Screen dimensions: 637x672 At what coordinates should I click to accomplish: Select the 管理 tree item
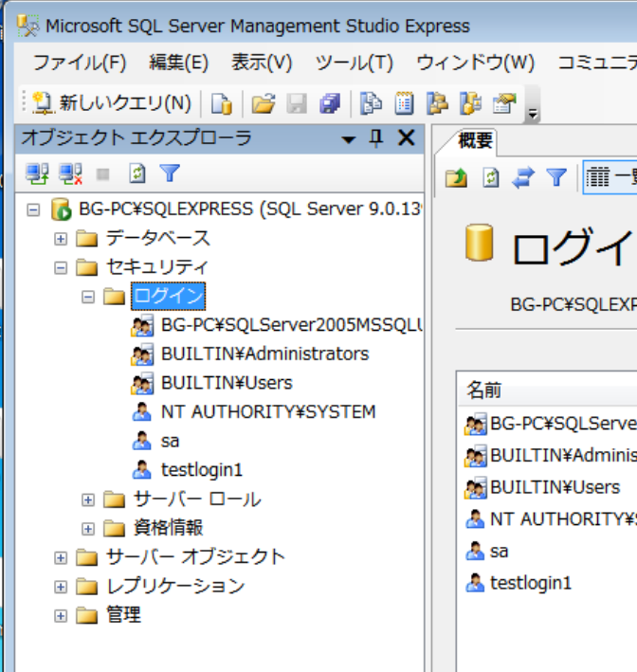point(123,615)
